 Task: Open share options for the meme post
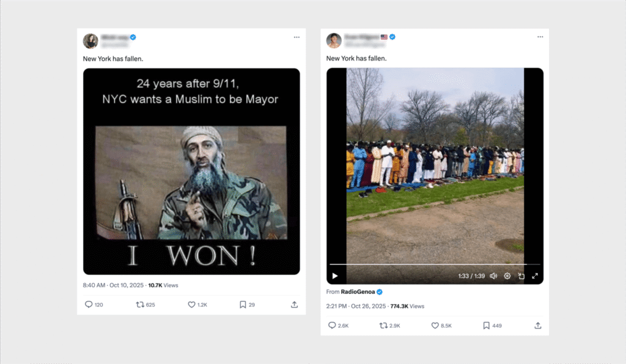[x=294, y=304]
